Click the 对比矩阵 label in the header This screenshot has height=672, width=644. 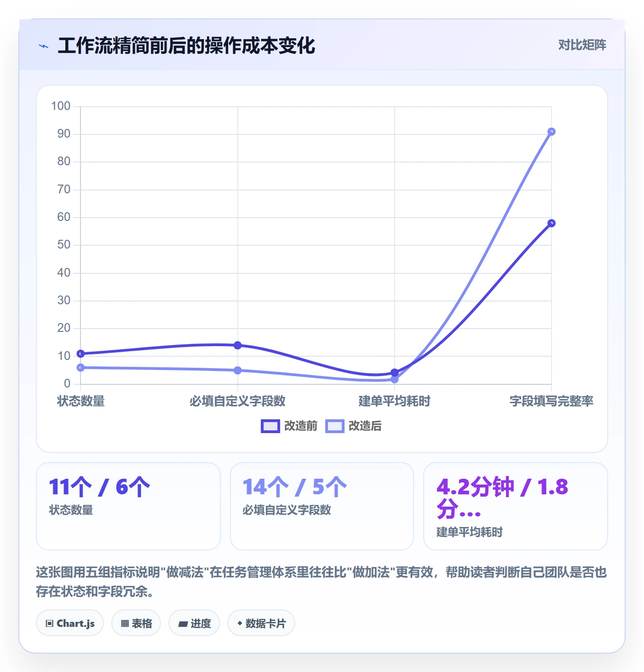(582, 45)
